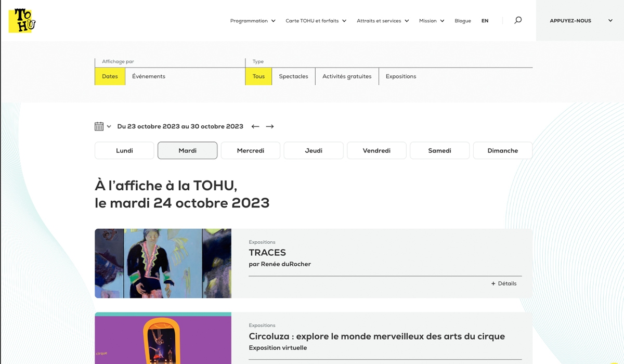This screenshot has height=364, width=624.
Task: Select the Dimanche day button
Action: click(503, 150)
